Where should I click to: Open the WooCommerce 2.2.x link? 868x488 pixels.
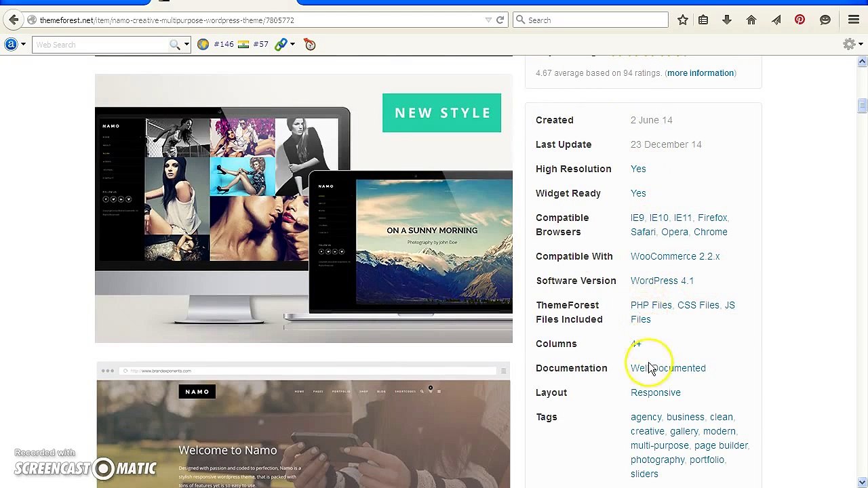(x=675, y=256)
